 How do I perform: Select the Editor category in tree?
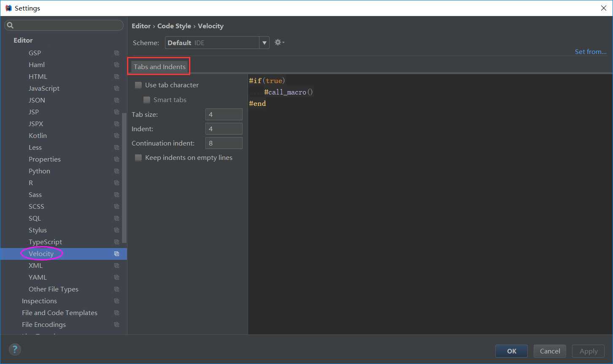tap(23, 40)
